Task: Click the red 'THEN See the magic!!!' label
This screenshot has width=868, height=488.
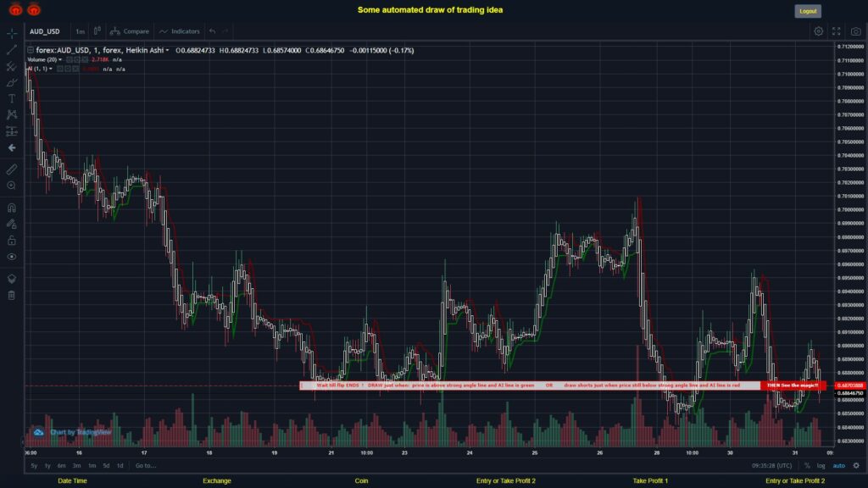Action: pyautogui.click(x=793, y=385)
